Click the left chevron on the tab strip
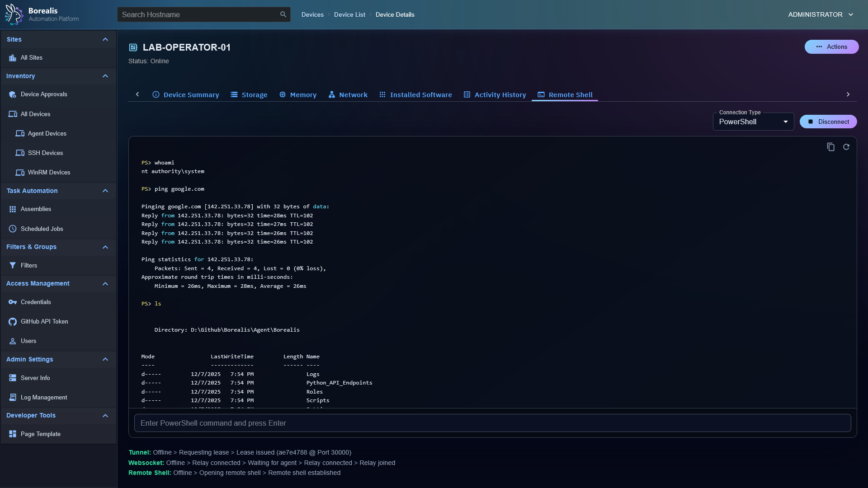 (138, 94)
